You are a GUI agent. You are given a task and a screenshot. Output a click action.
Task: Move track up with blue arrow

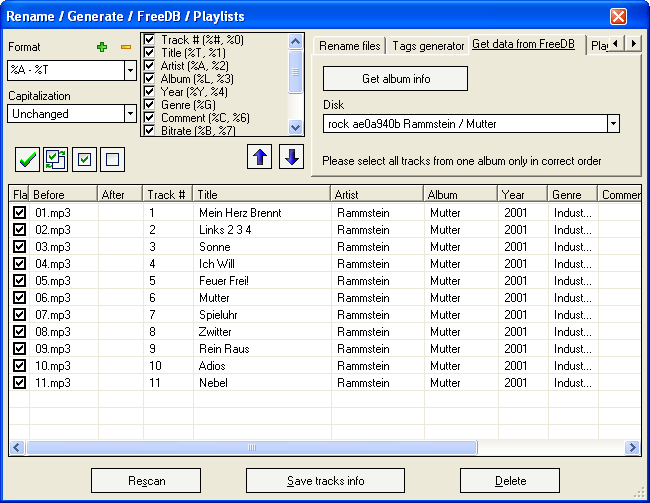pyautogui.click(x=260, y=157)
